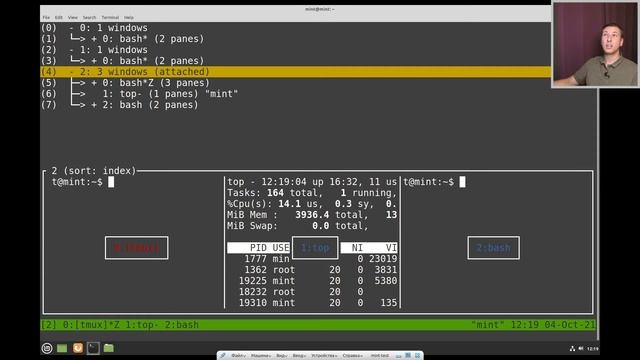Click the process row with PID 19310
The image size is (640, 360).
pyautogui.click(x=312, y=303)
